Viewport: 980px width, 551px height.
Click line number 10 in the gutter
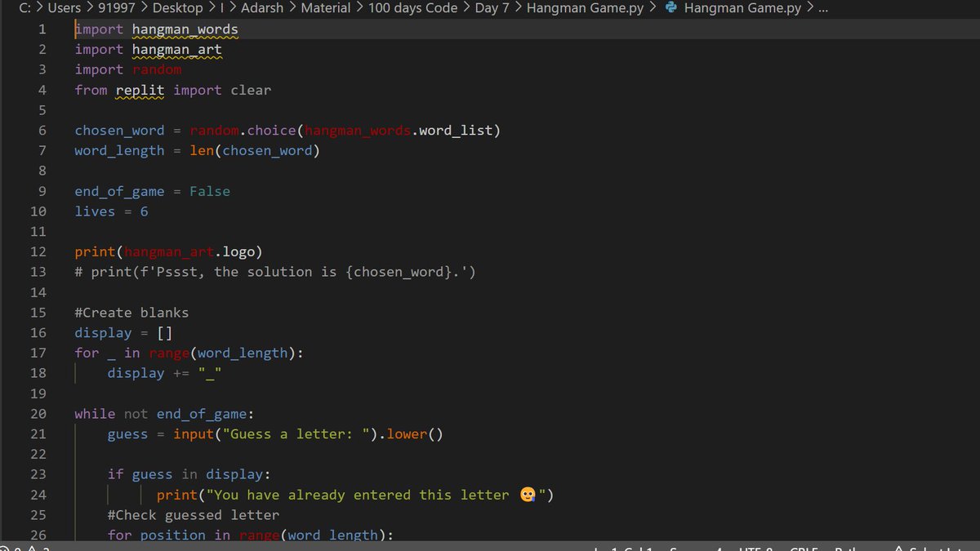pyautogui.click(x=38, y=211)
